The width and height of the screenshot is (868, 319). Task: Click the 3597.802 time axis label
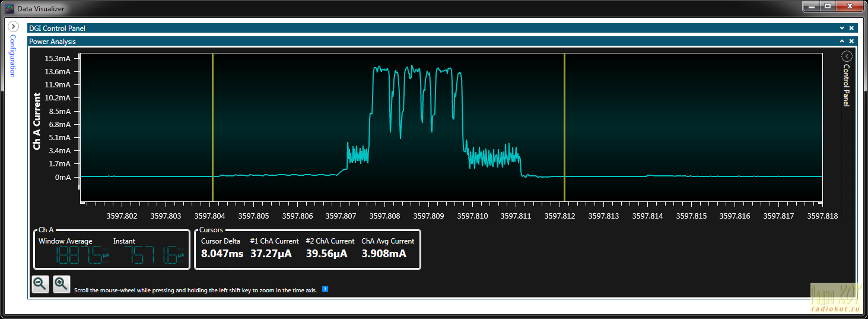pos(122,216)
